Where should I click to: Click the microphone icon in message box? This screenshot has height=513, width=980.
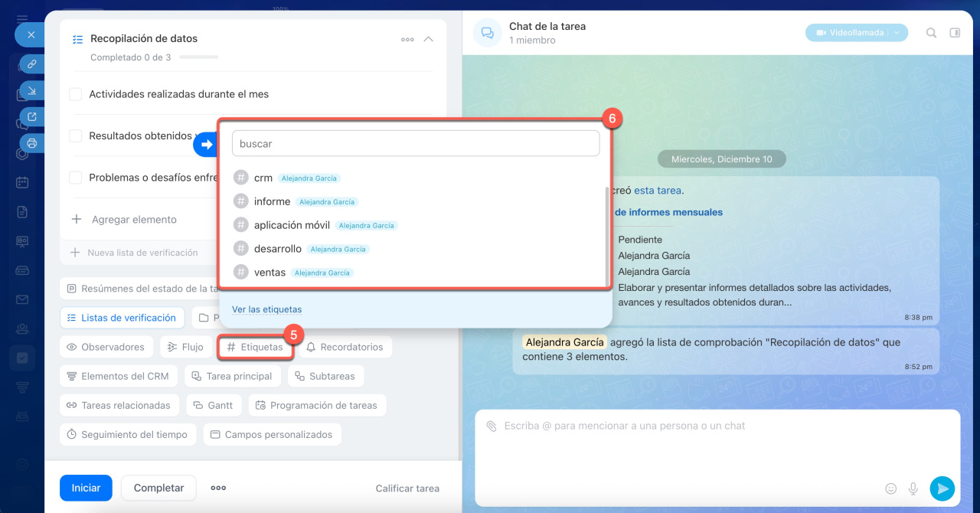pos(913,488)
